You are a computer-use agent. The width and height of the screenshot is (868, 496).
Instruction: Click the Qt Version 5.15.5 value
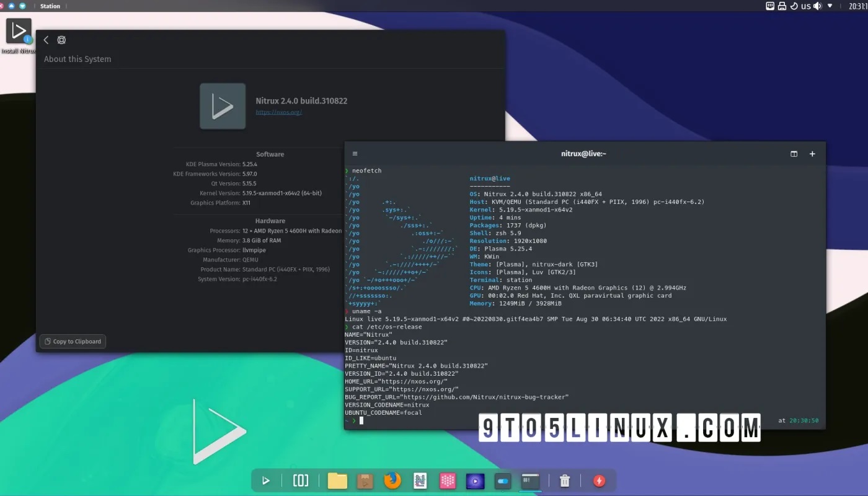(249, 184)
